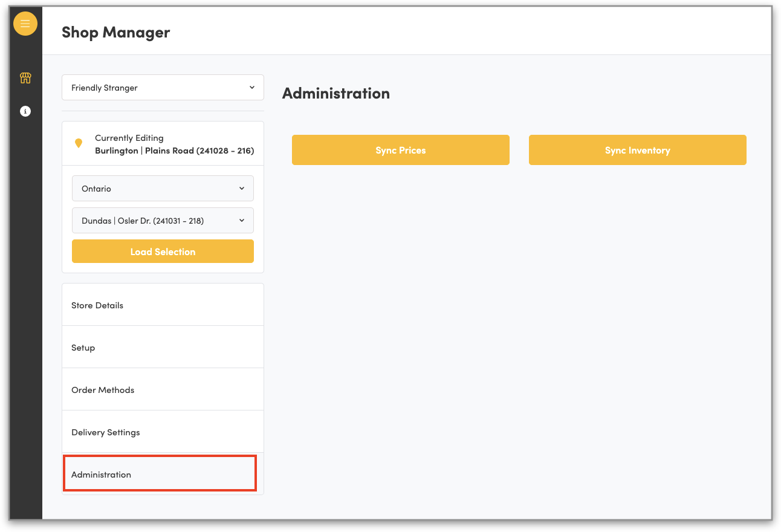Open the Dundas | Osler Dr. store dropdown
Viewport: 781px width, 532px height.
(162, 221)
